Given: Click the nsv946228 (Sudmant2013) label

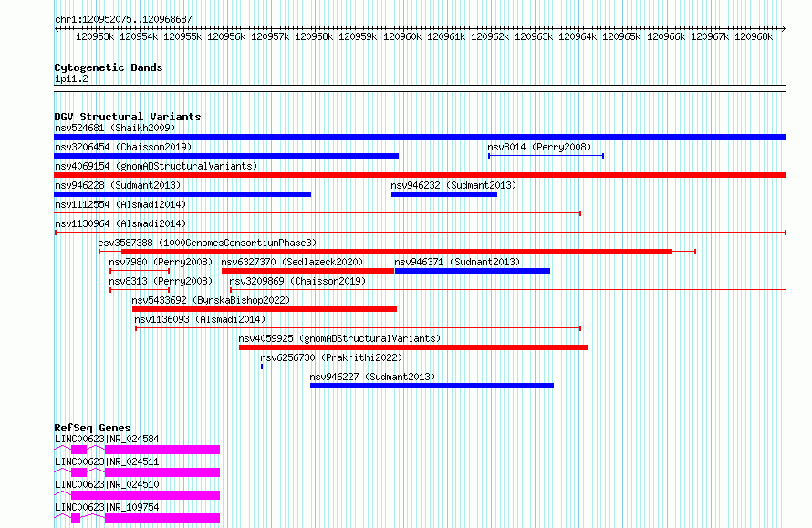Looking at the screenshot, I should click(118, 185).
